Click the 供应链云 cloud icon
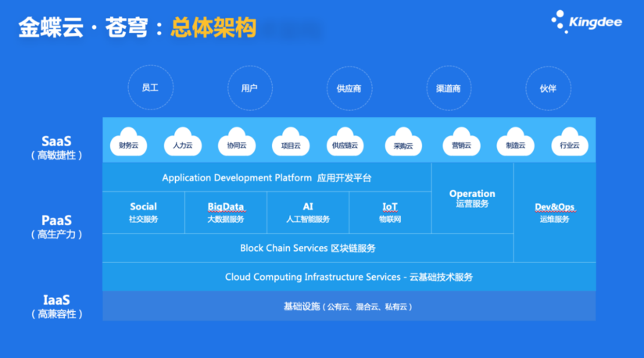Image resolution: width=644 pixels, height=358 pixels. [345, 141]
